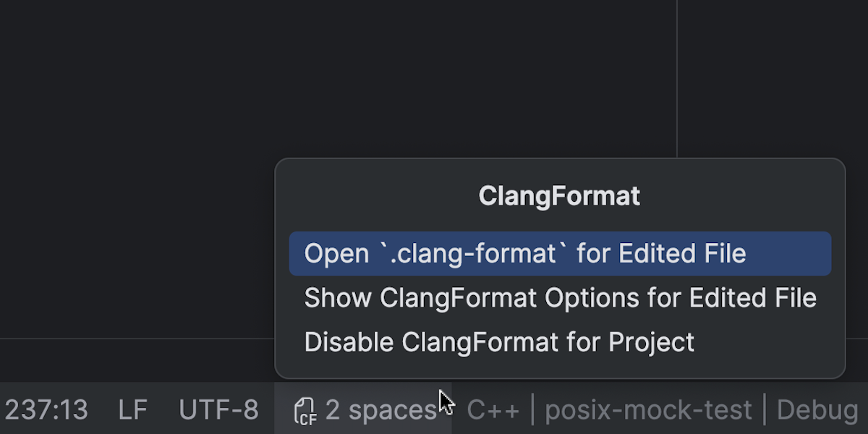The height and width of the screenshot is (434, 868).
Task: Click the ClangFormat CF file icon
Action: coord(305,411)
